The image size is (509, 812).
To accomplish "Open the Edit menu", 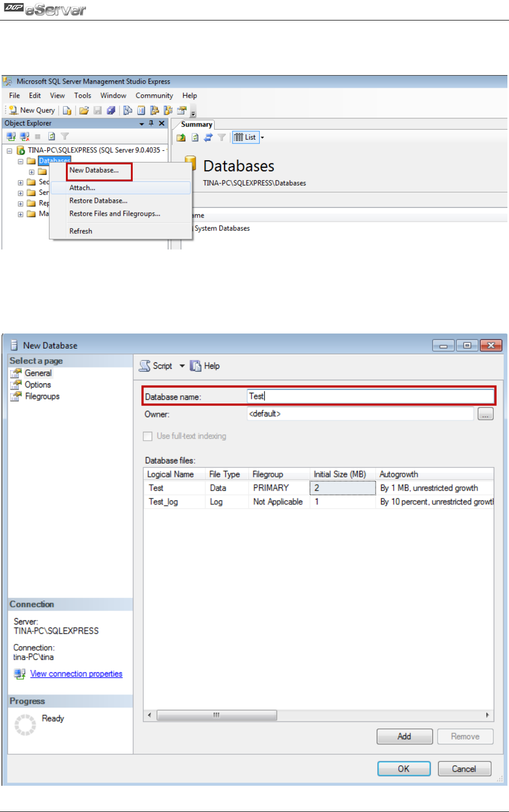I will [x=35, y=96].
